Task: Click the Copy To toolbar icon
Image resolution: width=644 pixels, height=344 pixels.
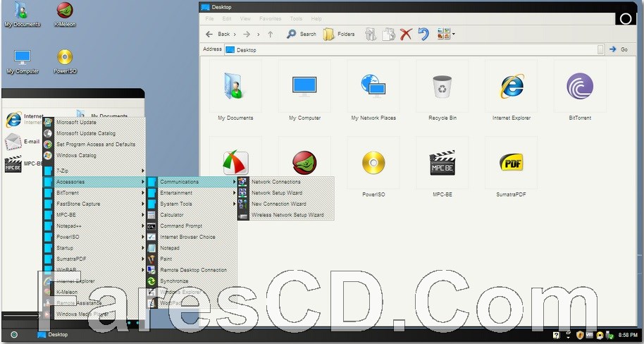Action: [388, 34]
